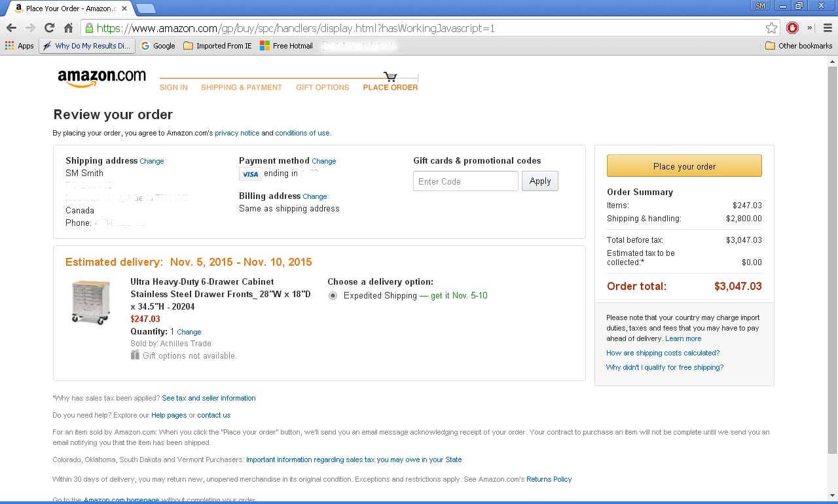The image size is (838, 504).
Task: Open the Help pages link
Action: [x=169, y=415]
